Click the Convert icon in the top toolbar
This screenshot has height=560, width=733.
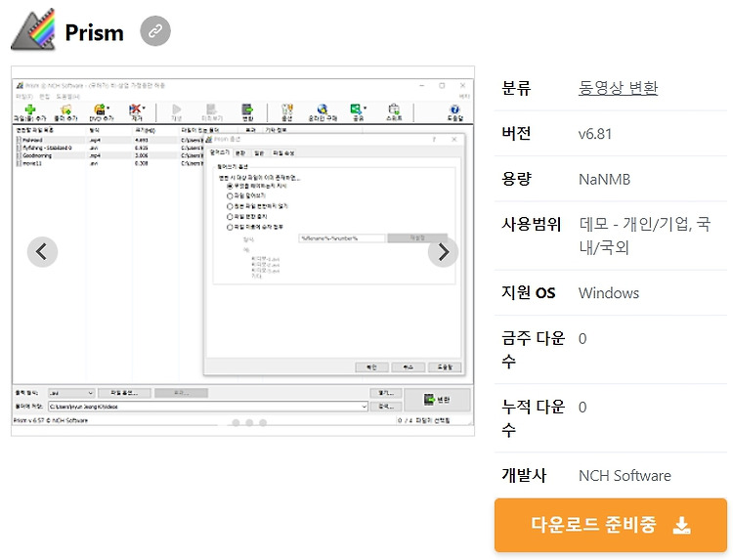pyautogui.click(x=247, y=109)
